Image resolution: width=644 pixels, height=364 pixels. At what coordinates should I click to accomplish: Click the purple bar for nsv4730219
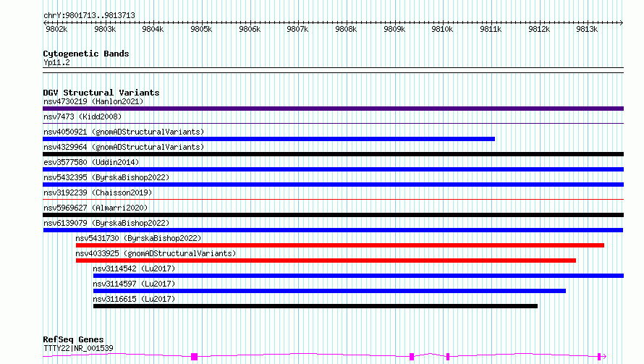point(333,109)
